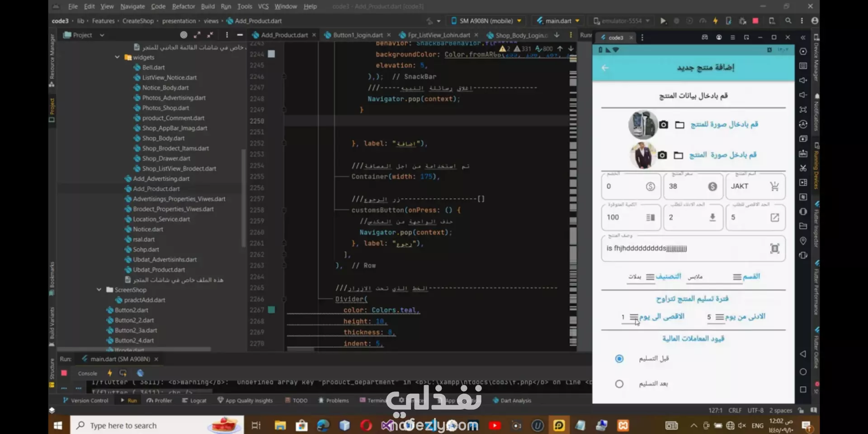This screenshot has height=434, width=868.
Task: Click Windows Start button
Action: coord(58,425)
